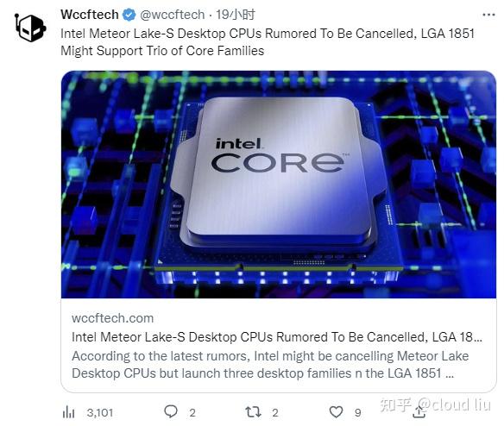Click card description starting 'According to'

270,365
